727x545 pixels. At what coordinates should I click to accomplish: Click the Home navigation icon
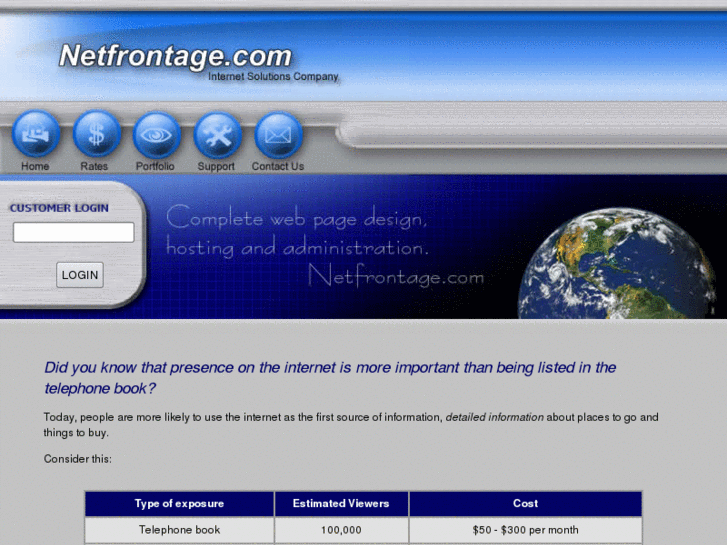pyautogui.click(x=36, y=134)
